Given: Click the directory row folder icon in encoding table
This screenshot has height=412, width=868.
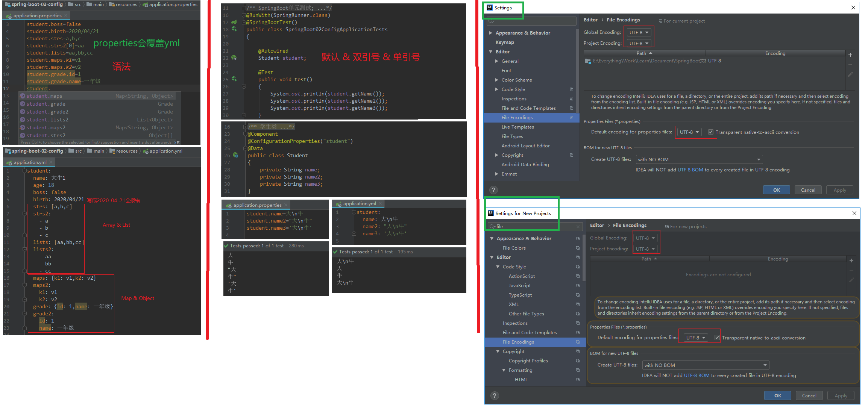Looking at the screenshot, I should click(x=588, y=61).
